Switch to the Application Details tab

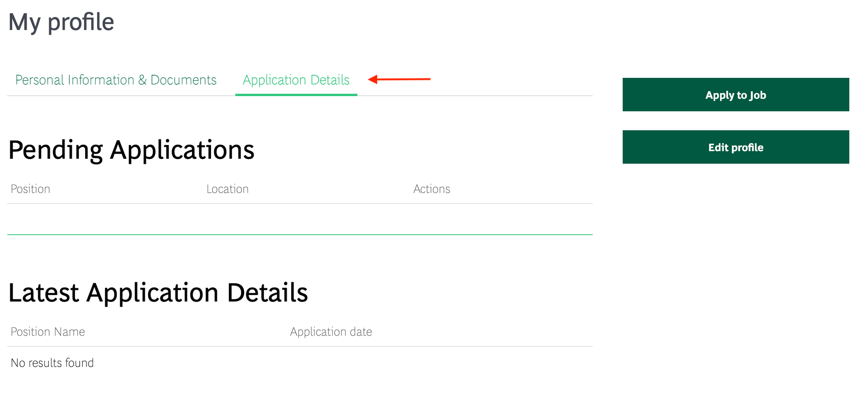(296, 80)
